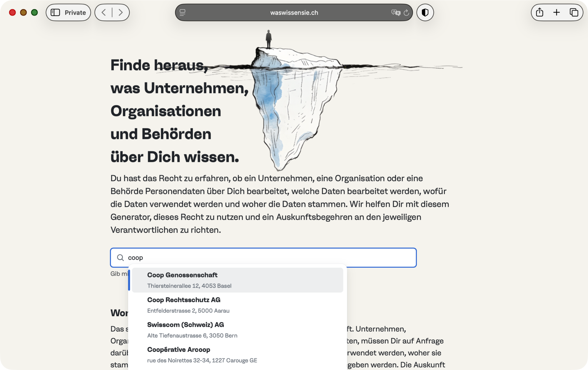Go forward with the right arrow
The height and width of the screenshot is (370, 588).
coord(121,12)
